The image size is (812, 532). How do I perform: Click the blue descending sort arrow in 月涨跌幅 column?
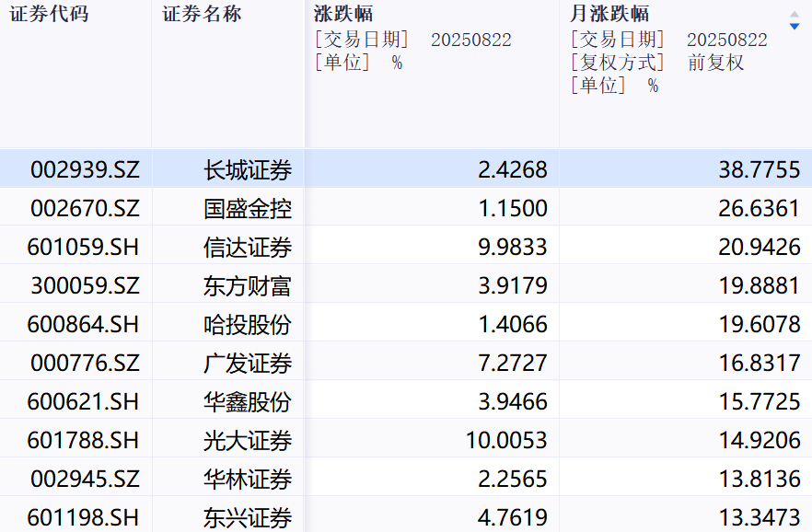click(x=794, y=27)
